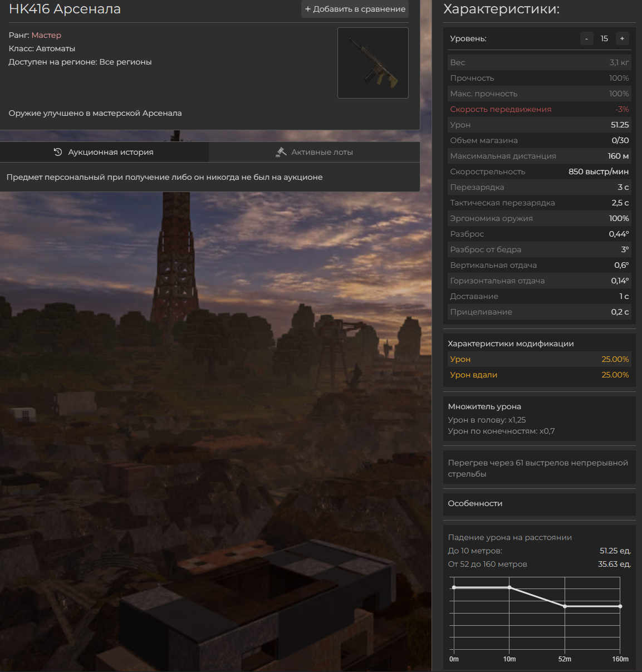
Task: Switch to the Активные лоты tab
Action: 315,152
